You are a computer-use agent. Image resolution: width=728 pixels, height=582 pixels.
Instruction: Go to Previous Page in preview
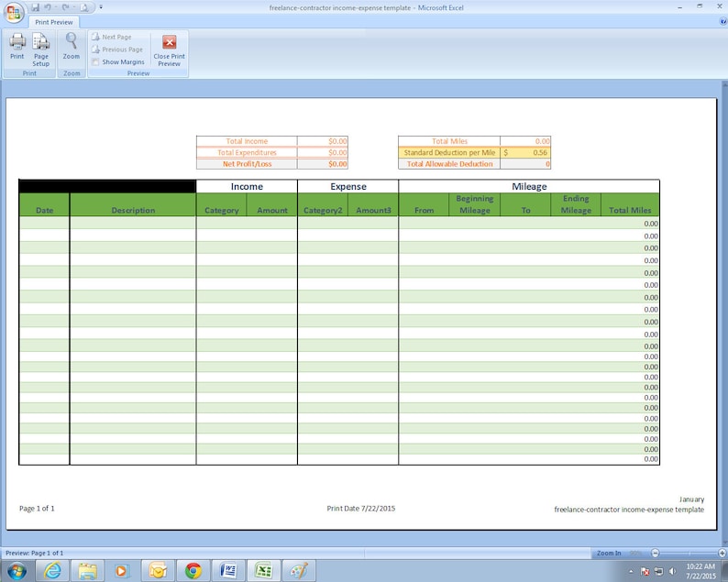[117, 49]
